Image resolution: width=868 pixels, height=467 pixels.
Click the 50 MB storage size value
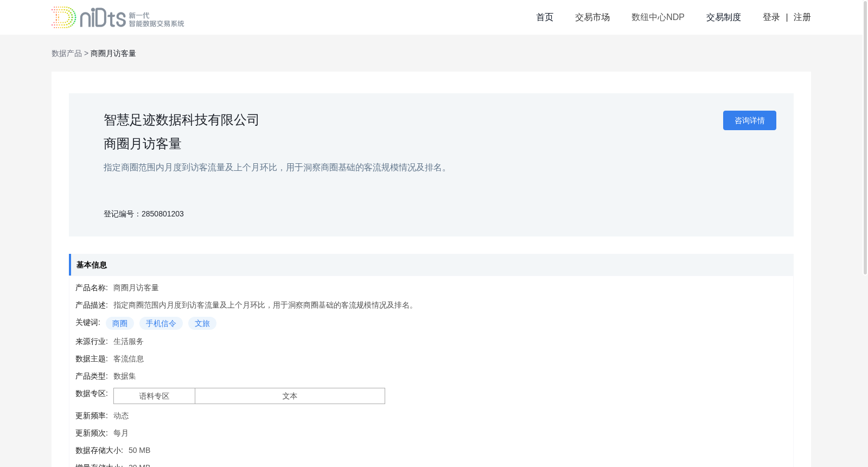coord(139,450)
